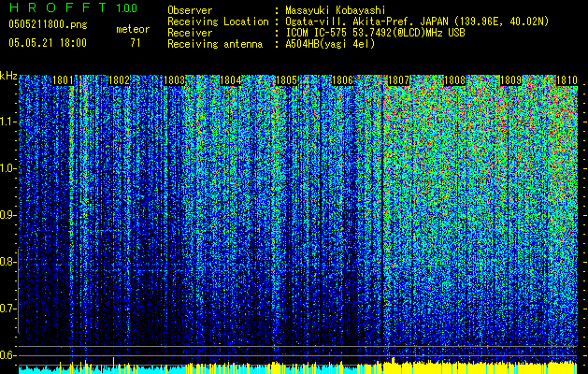
Task: Click the date stamp 05.05.21 18:00
Action: click(x=48, y=42)
